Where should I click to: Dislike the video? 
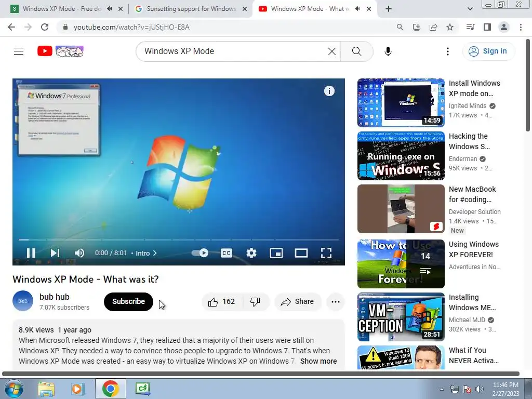click(x=255, y=302)
